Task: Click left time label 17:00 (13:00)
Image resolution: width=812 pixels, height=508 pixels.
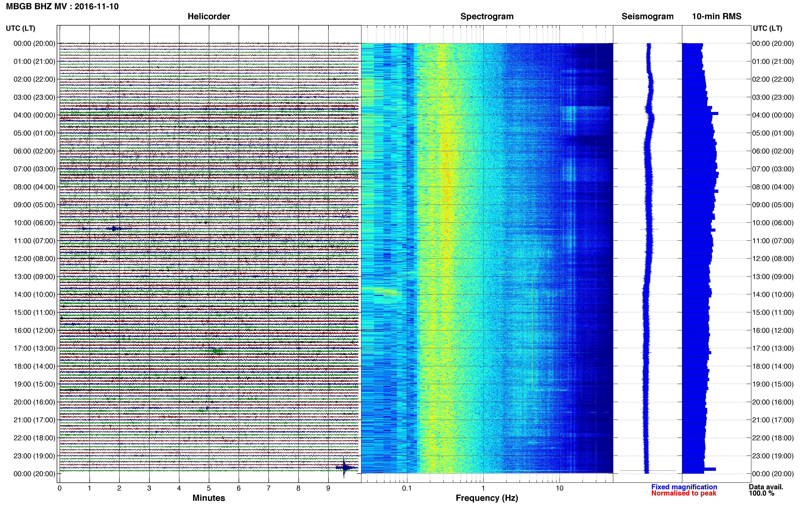Action: [x=34, y=348]
